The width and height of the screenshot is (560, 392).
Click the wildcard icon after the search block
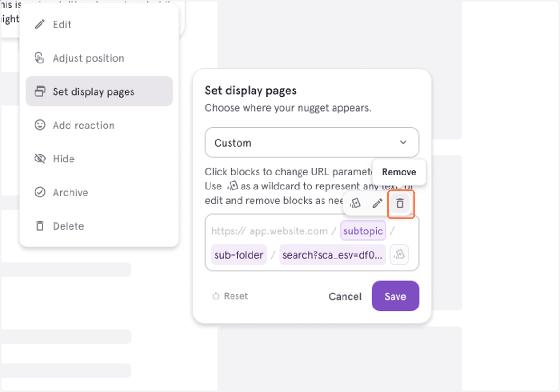[399, 255]
